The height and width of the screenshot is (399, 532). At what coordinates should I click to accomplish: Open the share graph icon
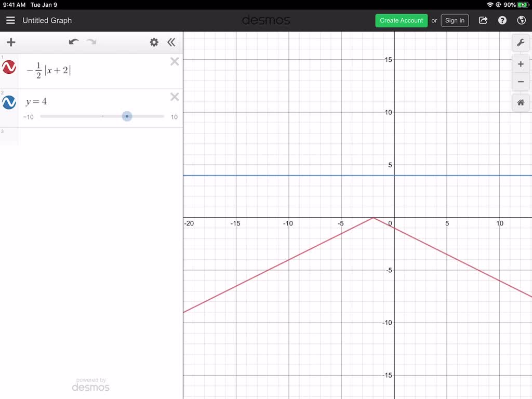tap(483, 20)
